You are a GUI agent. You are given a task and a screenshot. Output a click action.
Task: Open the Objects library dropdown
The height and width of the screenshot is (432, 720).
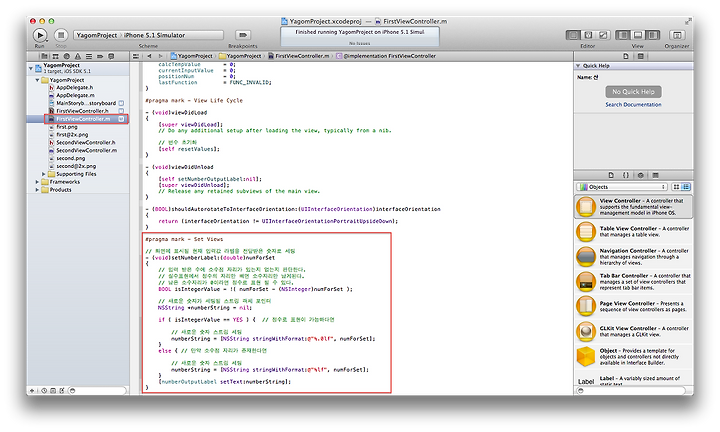[x=622, y=187]
